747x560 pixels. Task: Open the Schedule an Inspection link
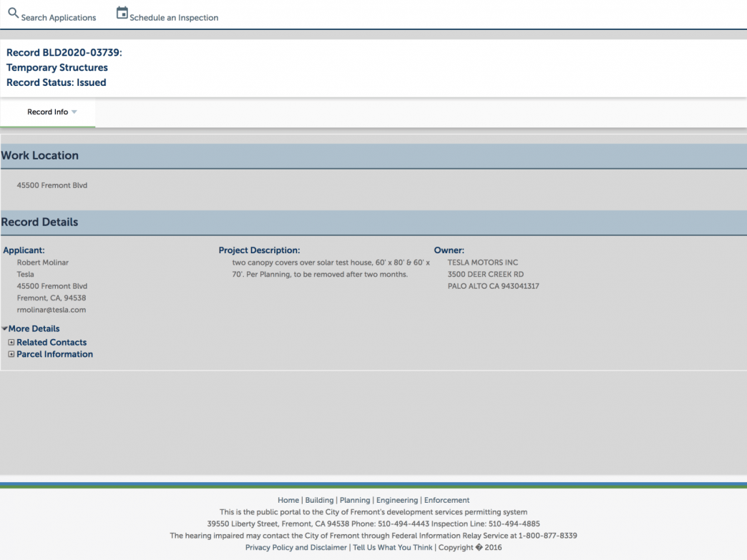point(174,18)
